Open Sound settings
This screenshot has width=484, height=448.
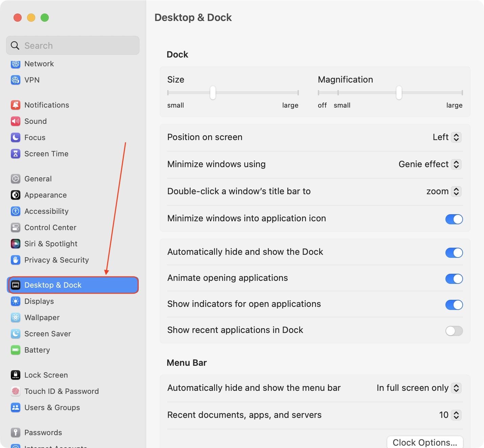pyautogui.click(x=35, y=121)
